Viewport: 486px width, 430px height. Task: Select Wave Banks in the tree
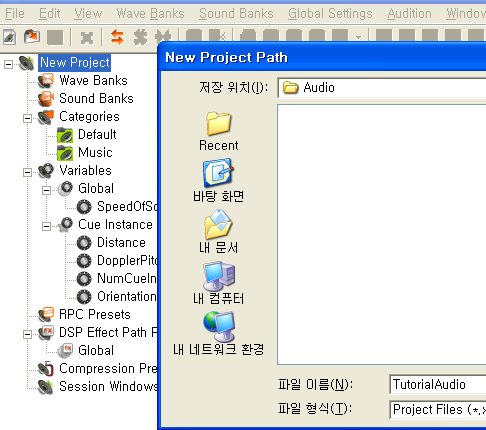tap(93, 81)
